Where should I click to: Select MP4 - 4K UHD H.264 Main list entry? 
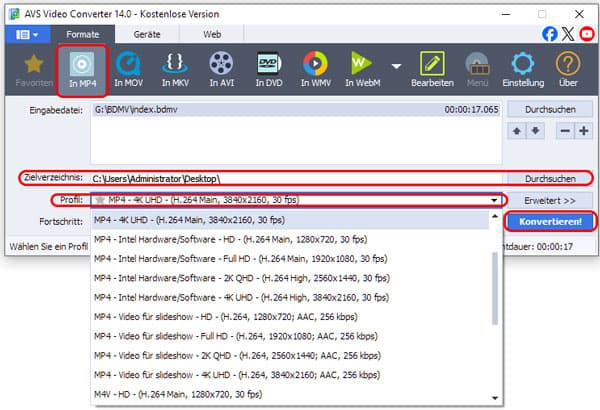pyautogui.click(x=290, y=220)
